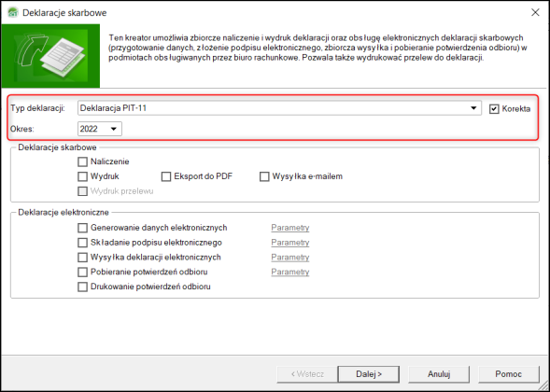
Task: Tick Składanie podpisu elektronicznego checkbox
Action: coord(82,243)
